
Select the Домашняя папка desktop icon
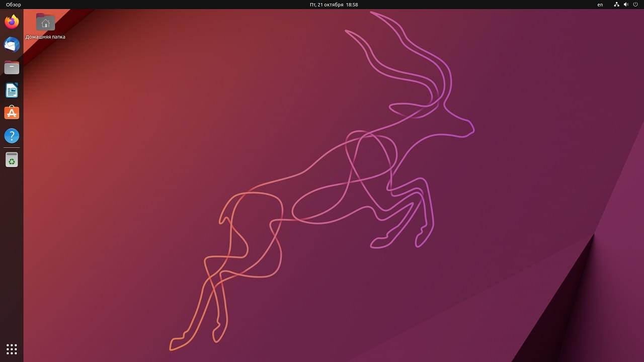tap(45, 27)
